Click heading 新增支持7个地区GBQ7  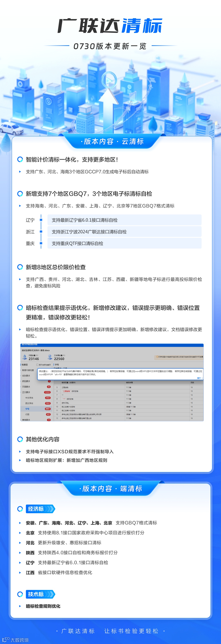point(89,193)
